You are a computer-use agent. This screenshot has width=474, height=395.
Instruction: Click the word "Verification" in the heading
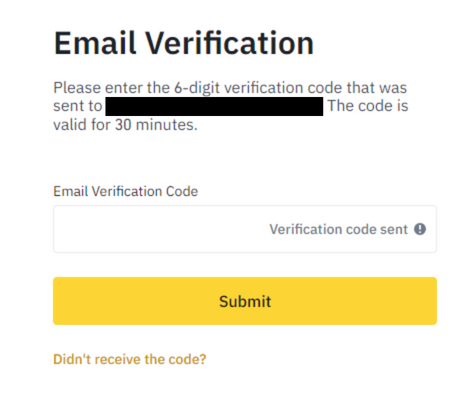coord(229,43)
